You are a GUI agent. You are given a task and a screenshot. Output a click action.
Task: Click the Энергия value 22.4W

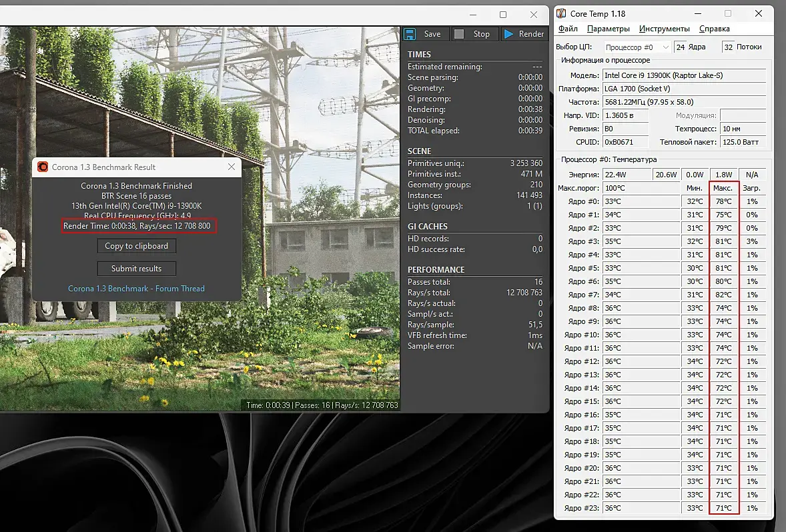point(627,175)
